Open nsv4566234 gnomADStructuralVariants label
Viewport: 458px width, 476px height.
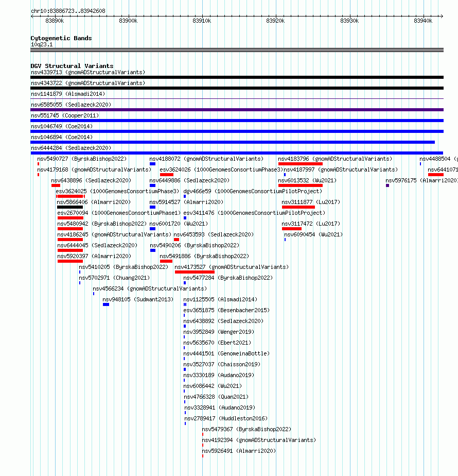[x=150, y=288]
